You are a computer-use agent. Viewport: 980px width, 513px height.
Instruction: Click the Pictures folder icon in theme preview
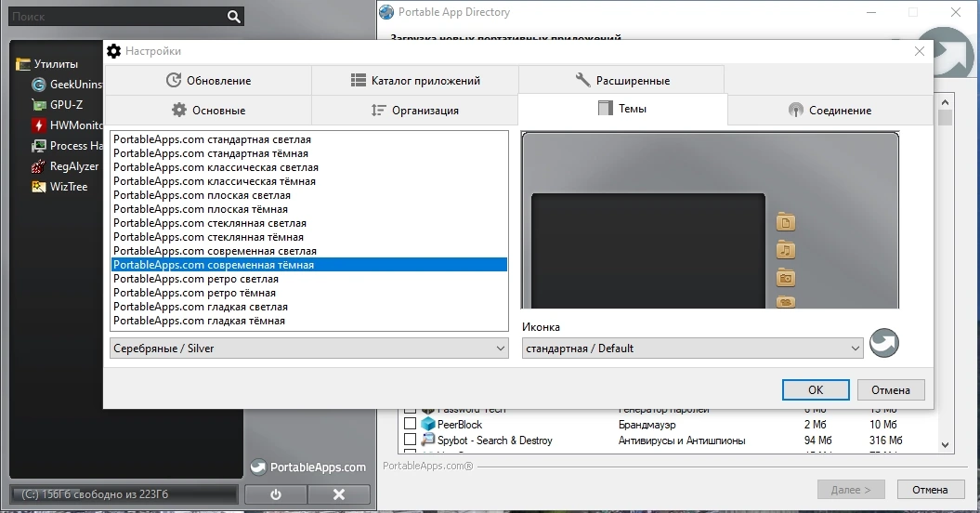(x=786, y=278)
